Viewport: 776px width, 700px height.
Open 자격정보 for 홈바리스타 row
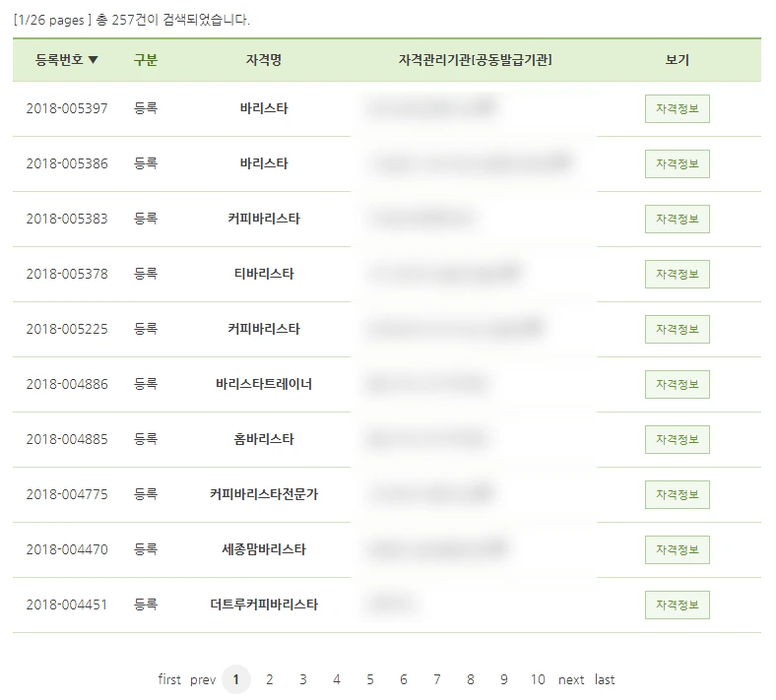coord(677,440)
